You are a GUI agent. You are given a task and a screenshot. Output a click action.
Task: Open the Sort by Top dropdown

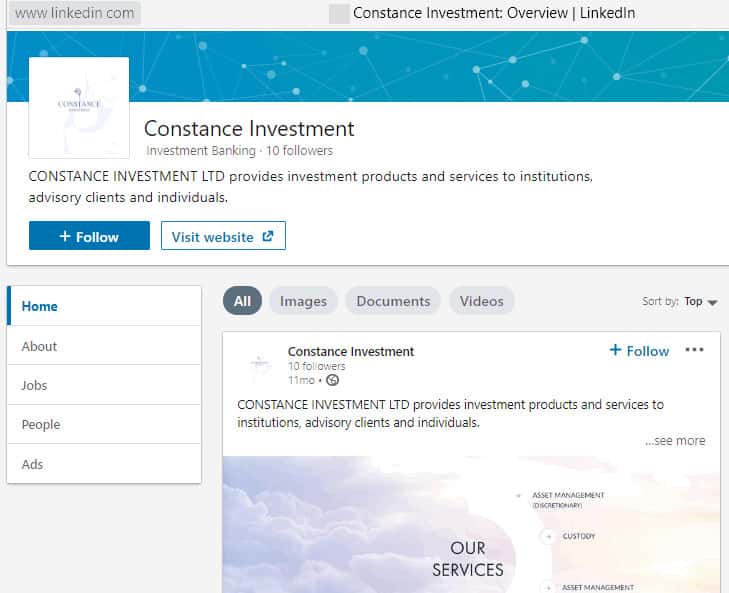pos(700,301)
